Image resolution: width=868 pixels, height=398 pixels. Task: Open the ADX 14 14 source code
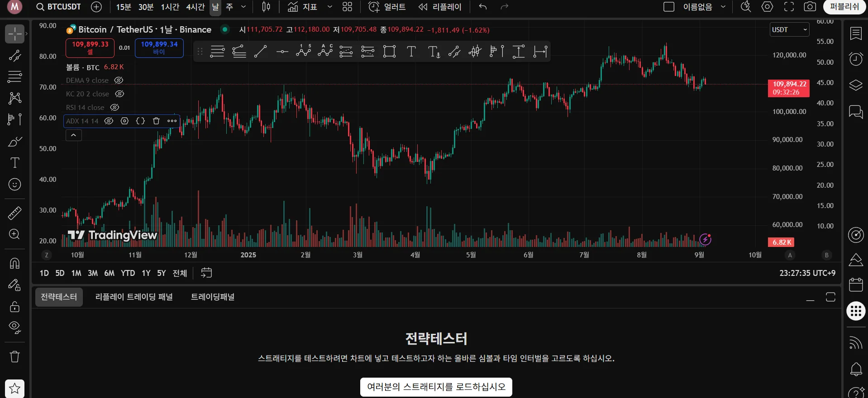[140, 121]
